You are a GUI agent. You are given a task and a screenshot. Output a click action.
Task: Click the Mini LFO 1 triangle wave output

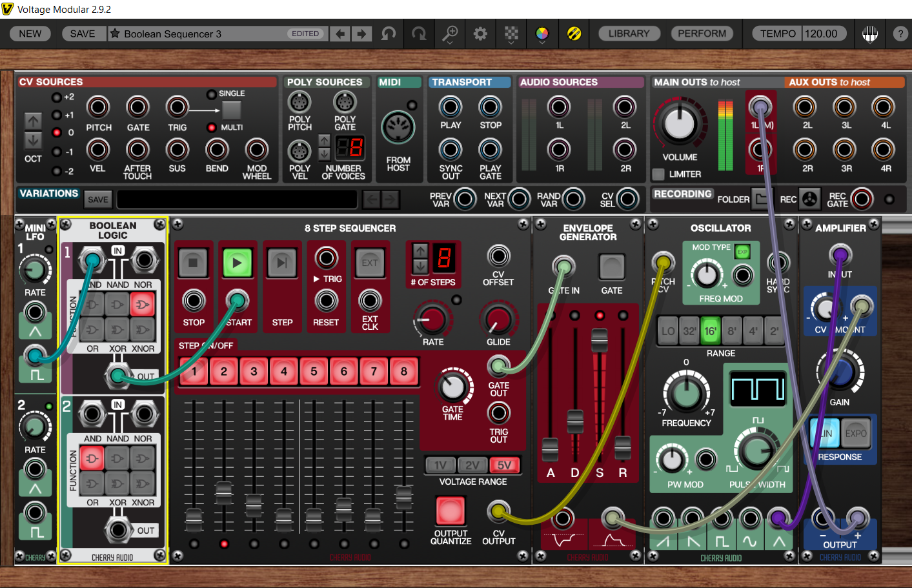coord(35,313)
